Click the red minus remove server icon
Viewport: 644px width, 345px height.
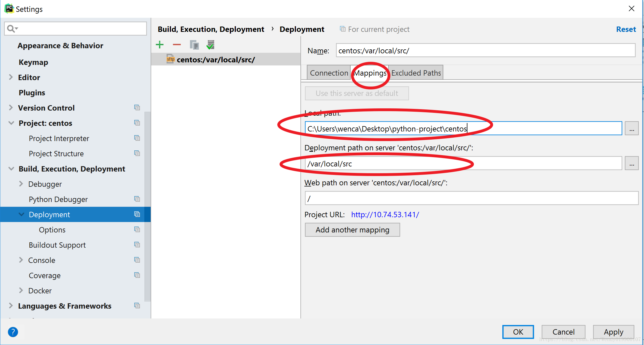pyautogui.click(x=177, y=45)
